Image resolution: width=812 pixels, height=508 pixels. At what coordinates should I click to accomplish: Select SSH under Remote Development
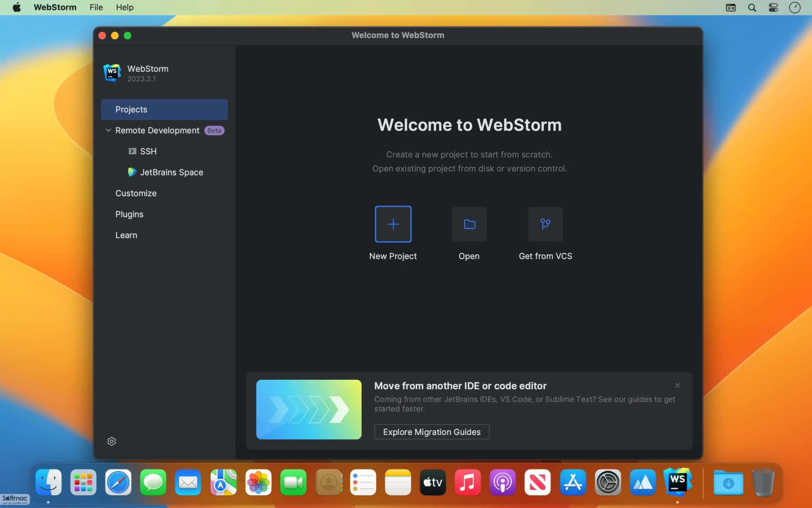[148, 151]
